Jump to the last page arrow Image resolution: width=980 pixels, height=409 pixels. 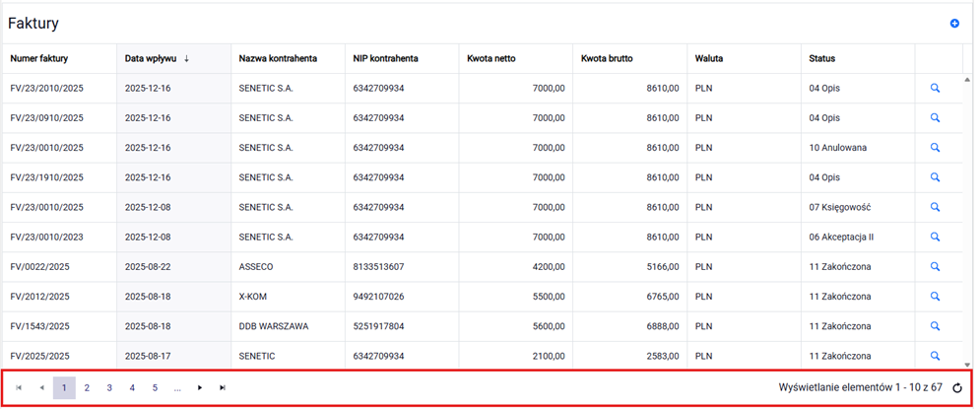[x=223, y=387]
